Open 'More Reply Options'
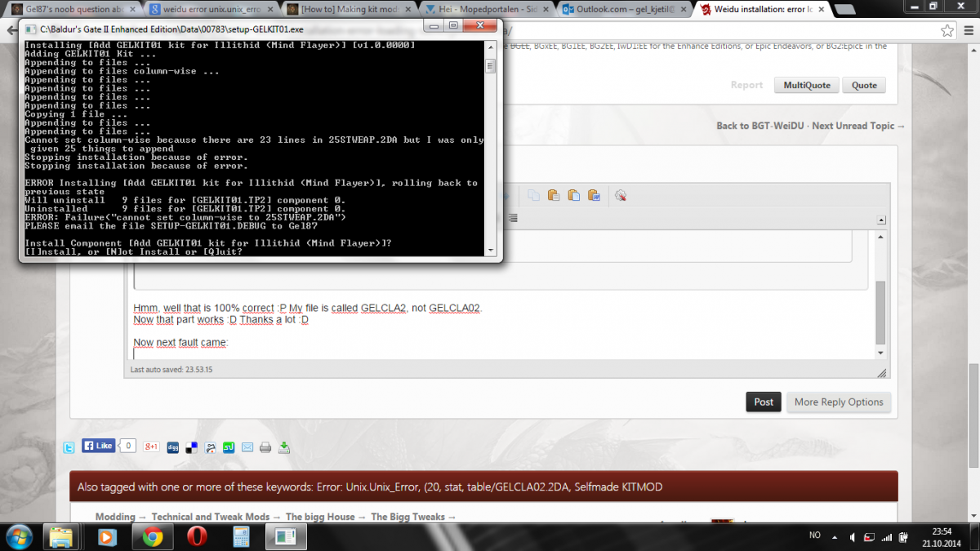The height and width of the screenshot is (551, 980). click(x=839, y=402)
